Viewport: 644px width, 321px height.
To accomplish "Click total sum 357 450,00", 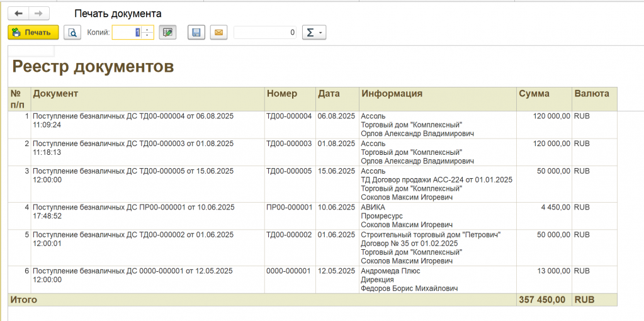I will click(544, 300).
